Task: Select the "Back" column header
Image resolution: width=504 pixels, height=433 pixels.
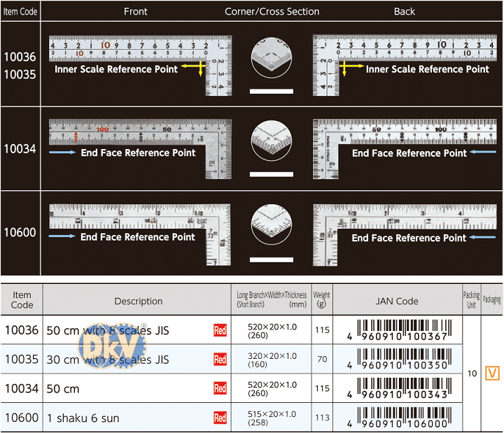Action: click(404, 11)
